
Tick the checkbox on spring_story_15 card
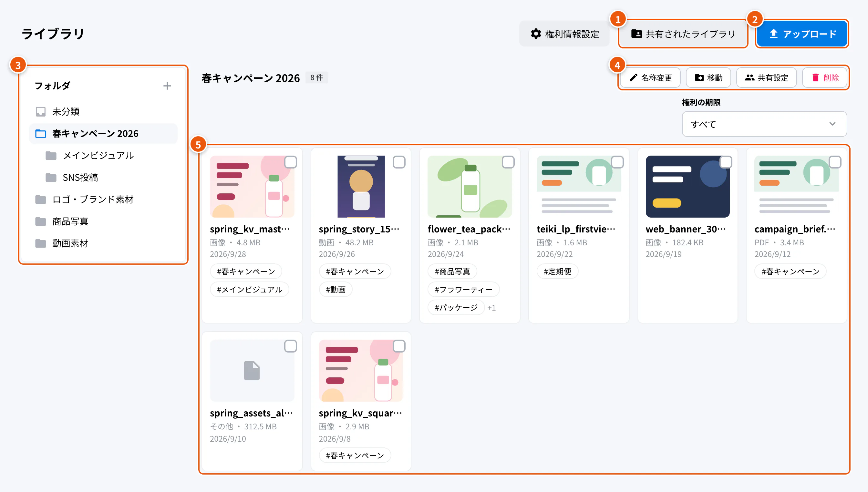399,162
